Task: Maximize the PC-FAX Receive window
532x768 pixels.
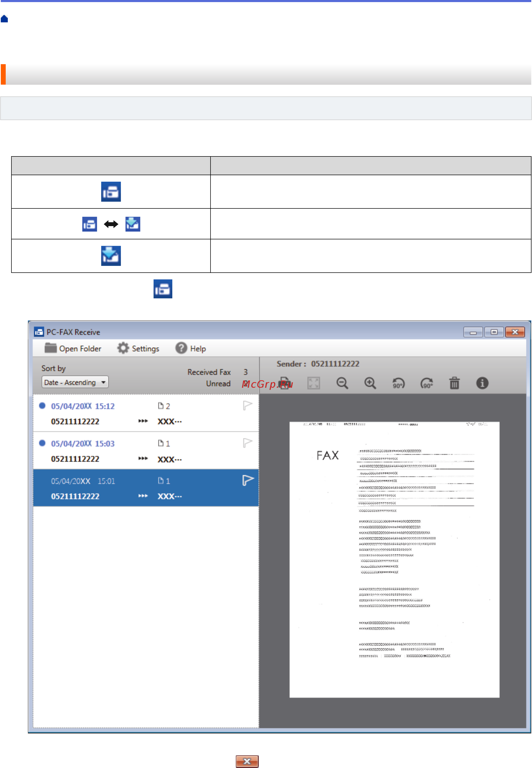Action: 494,332
